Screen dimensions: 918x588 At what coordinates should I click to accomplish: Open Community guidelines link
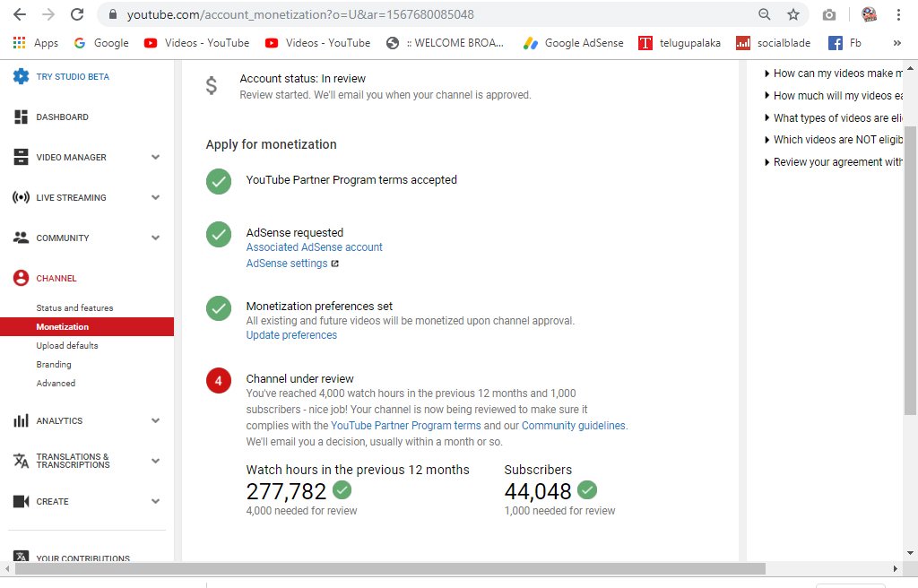[x=573, y=426]
